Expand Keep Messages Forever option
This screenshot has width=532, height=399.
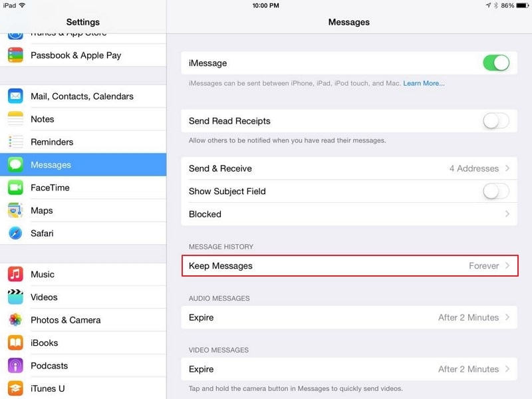tap(350, 265)
